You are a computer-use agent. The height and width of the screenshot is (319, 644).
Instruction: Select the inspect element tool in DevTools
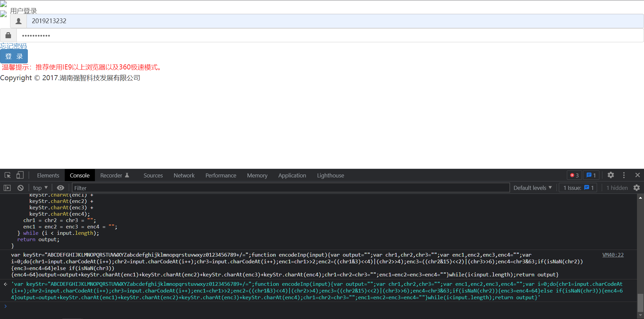[x=7, y=175]
